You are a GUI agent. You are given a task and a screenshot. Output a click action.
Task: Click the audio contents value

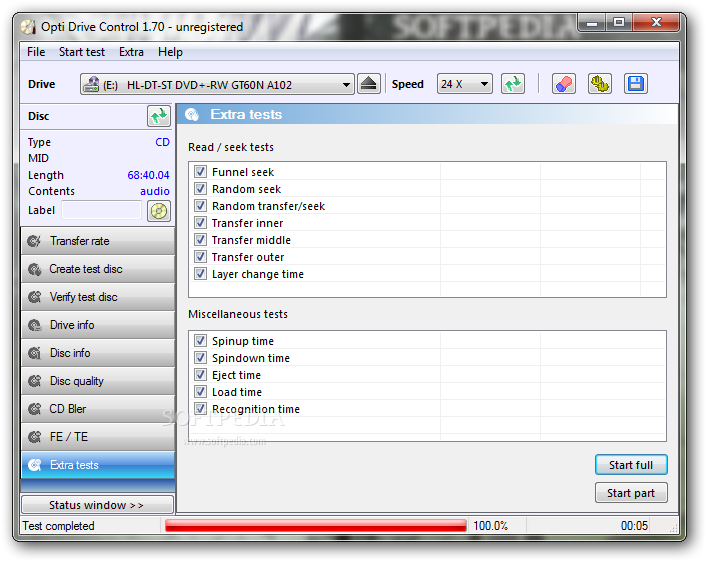[155, 191]
